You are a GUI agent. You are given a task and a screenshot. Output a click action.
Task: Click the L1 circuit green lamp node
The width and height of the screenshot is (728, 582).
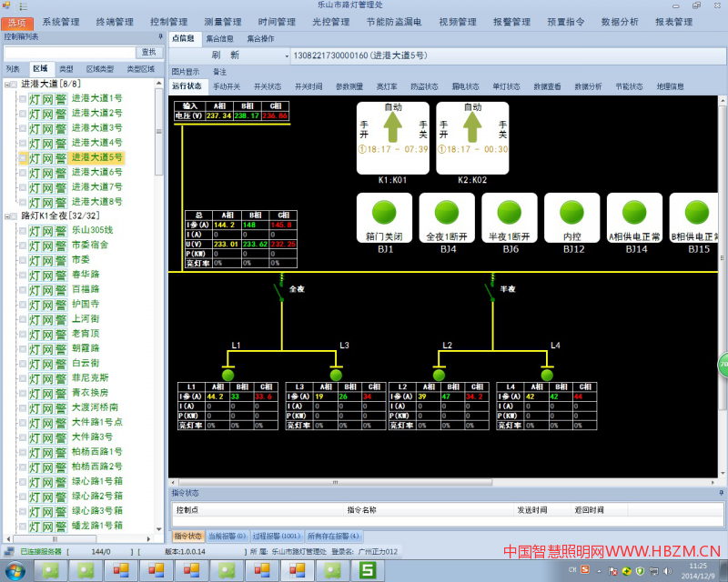227,375
